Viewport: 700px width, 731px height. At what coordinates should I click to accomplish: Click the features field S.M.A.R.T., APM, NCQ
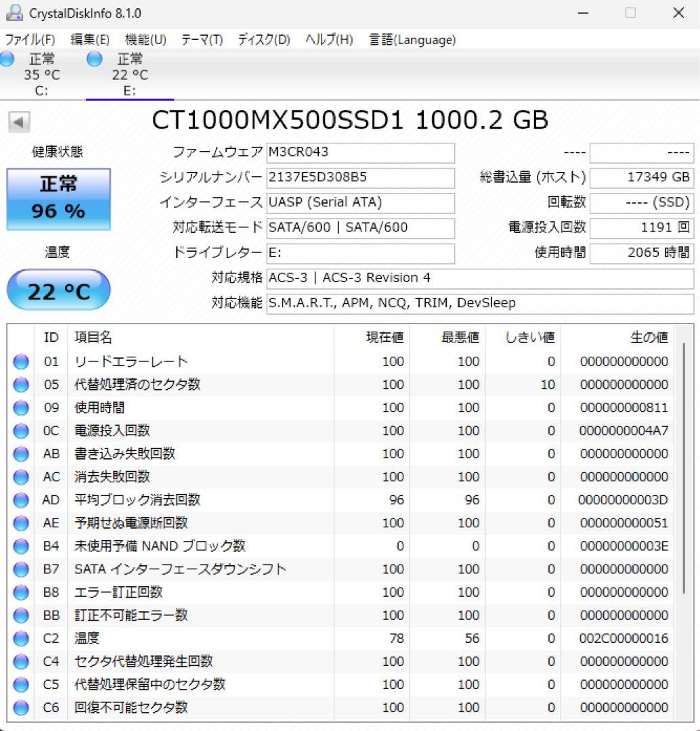coord(481,304)
